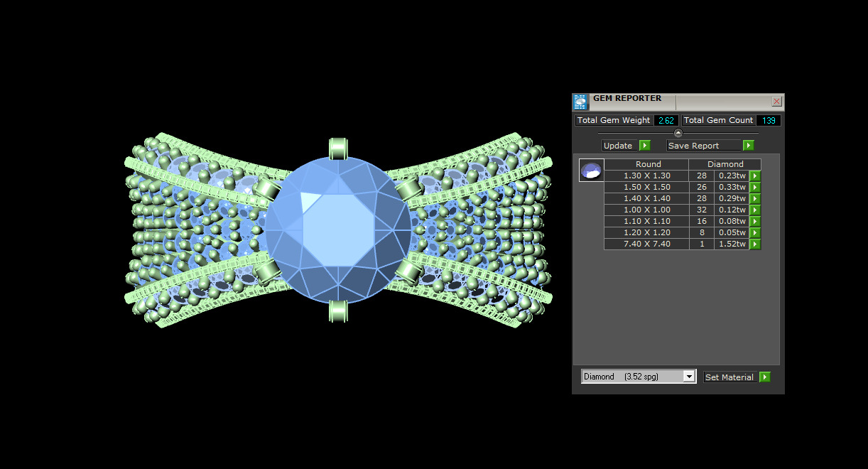Click the green arrow next to Set Material
This screenshot has width=868, height=469.
764,377
